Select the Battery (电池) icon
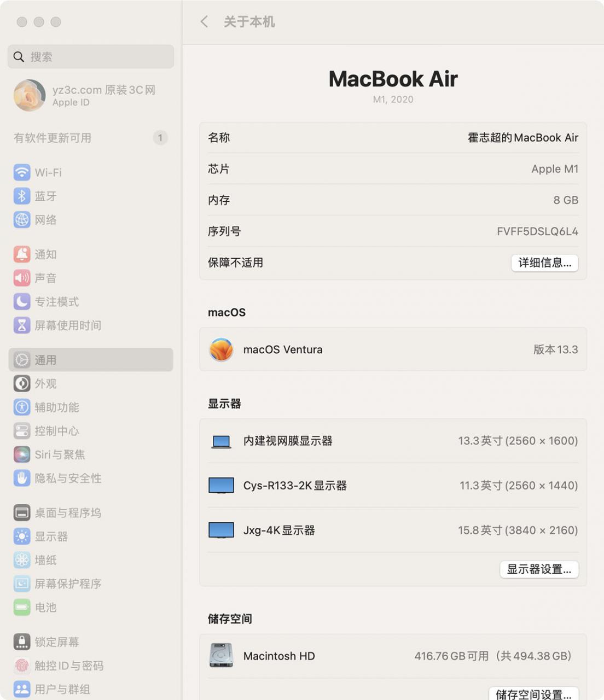604x700 pixels. tap(22, 607)
